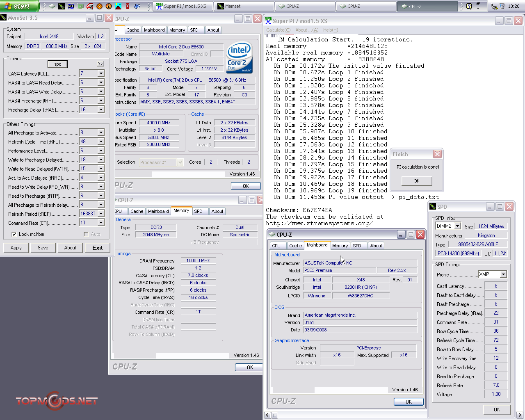
Task: Expand the Command Rate (CR) dropdown in MemSet
Action: point(101,223)
